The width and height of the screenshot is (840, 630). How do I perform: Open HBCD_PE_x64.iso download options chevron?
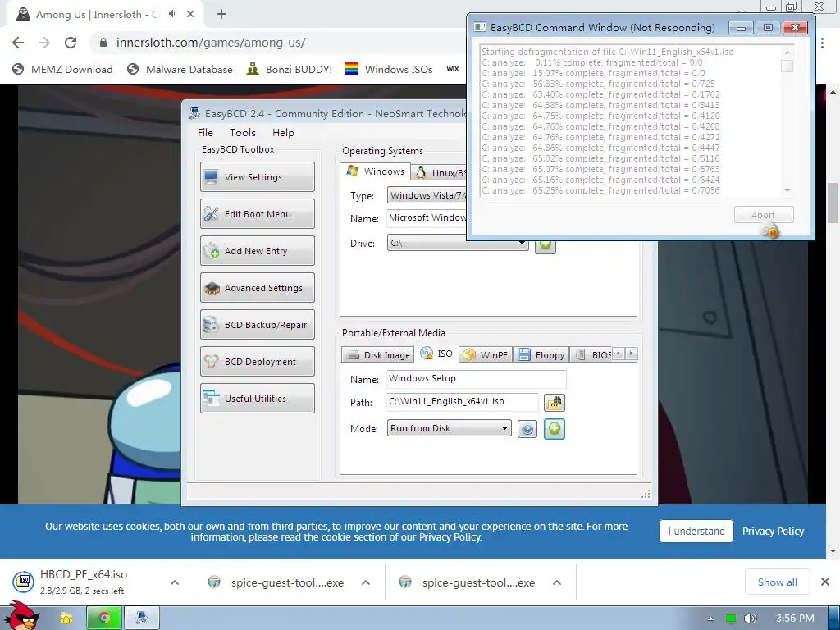click(175, 582)
